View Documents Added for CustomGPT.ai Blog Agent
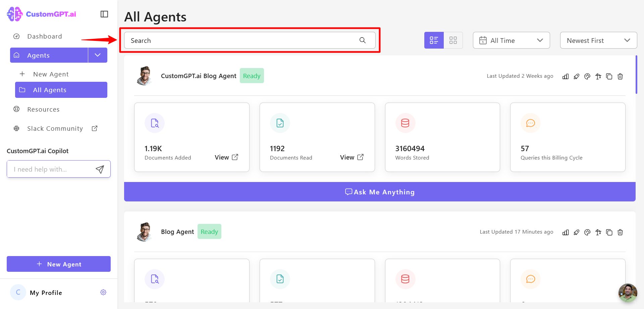This screenshot has width=644, height=309. tap(226, 157)
